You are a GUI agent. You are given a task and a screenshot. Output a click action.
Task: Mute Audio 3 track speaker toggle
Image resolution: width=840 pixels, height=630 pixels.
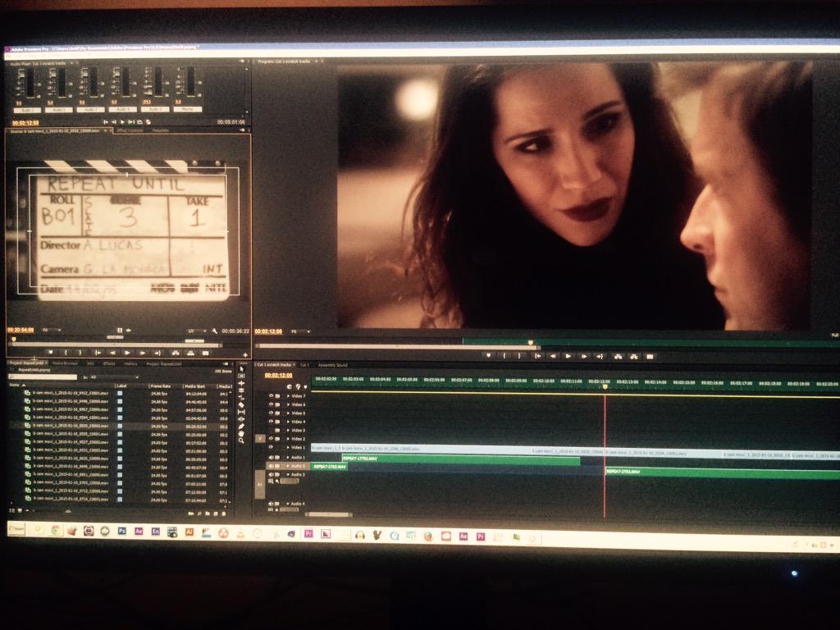point(271,475)
